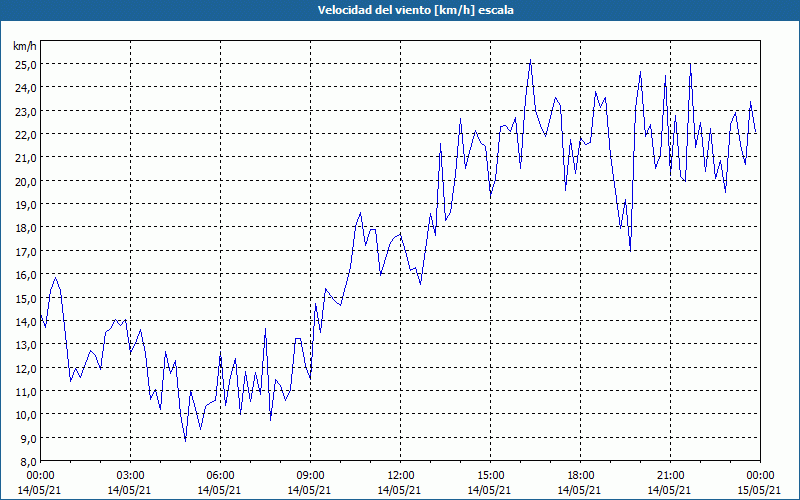Click the '09:00' time axis label
This screenshot has height=500, width=800.
311,476
